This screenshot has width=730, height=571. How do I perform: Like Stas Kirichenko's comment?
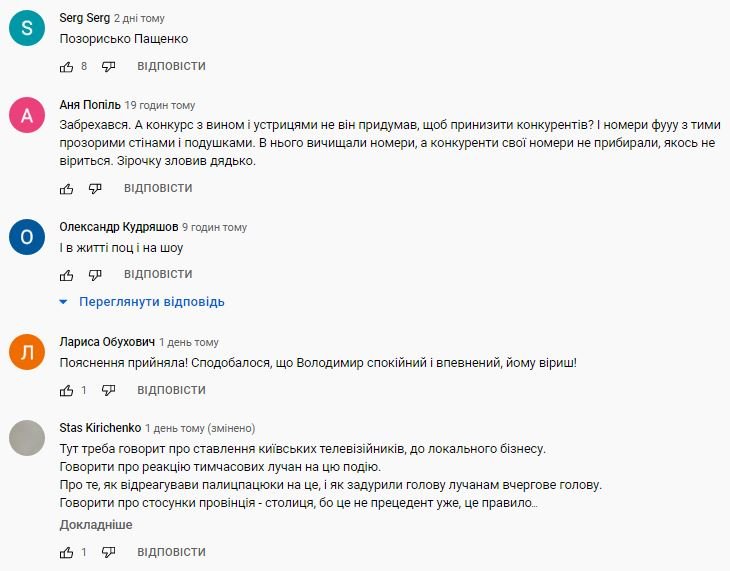(x=67, y=552)
